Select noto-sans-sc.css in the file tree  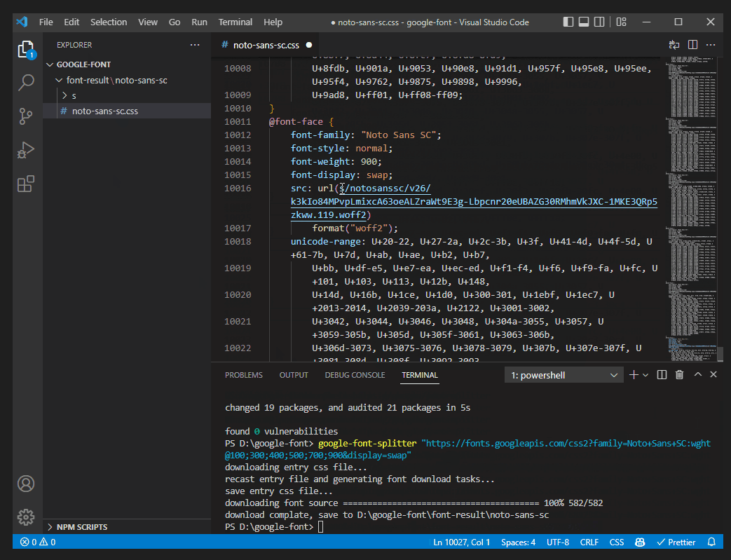pyautogui.click(x=127, y=111)
